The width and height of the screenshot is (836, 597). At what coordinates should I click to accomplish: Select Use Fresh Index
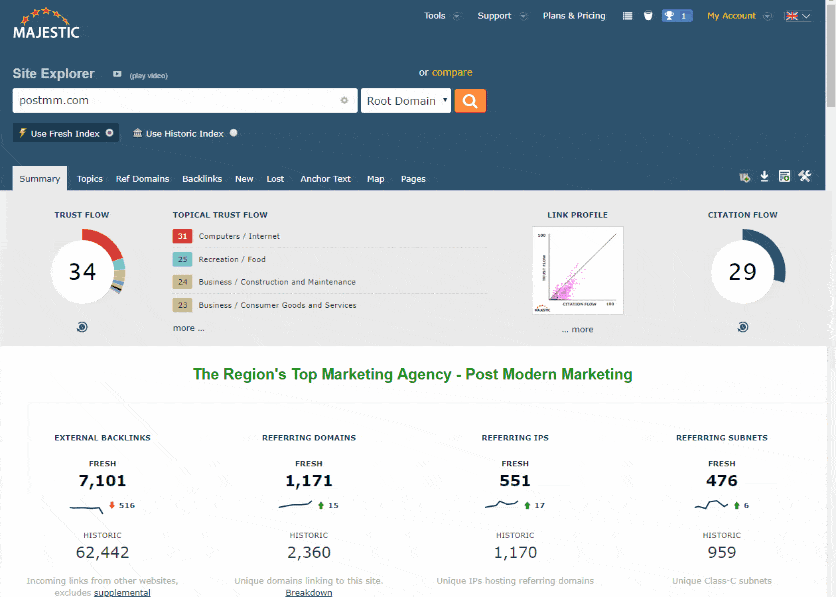tap(65, 132)
